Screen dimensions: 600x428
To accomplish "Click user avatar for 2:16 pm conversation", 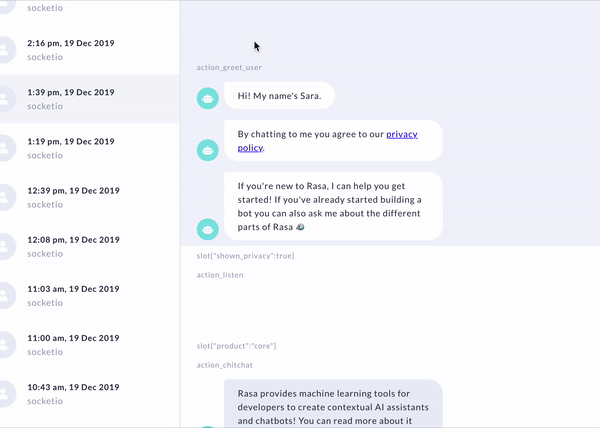I will (5, 50).
